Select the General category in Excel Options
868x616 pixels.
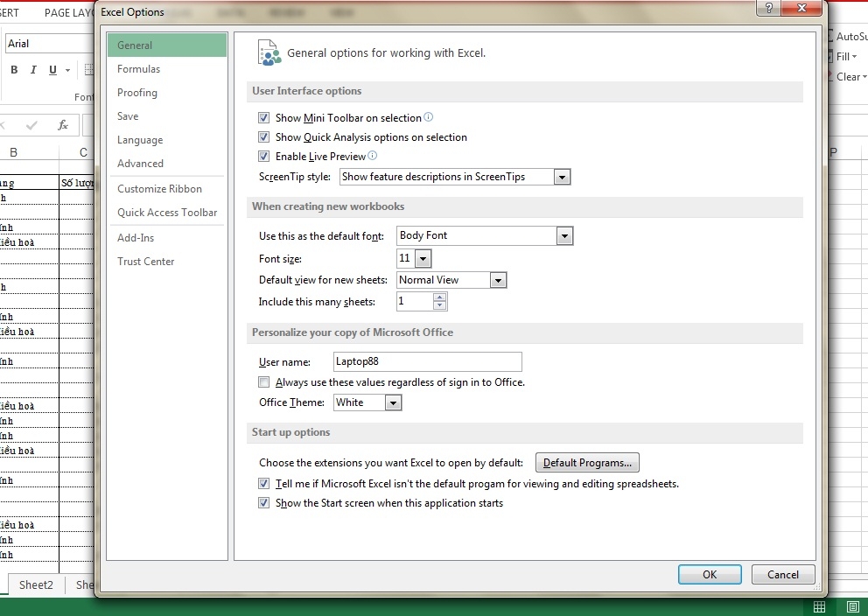tap(167, 45)
